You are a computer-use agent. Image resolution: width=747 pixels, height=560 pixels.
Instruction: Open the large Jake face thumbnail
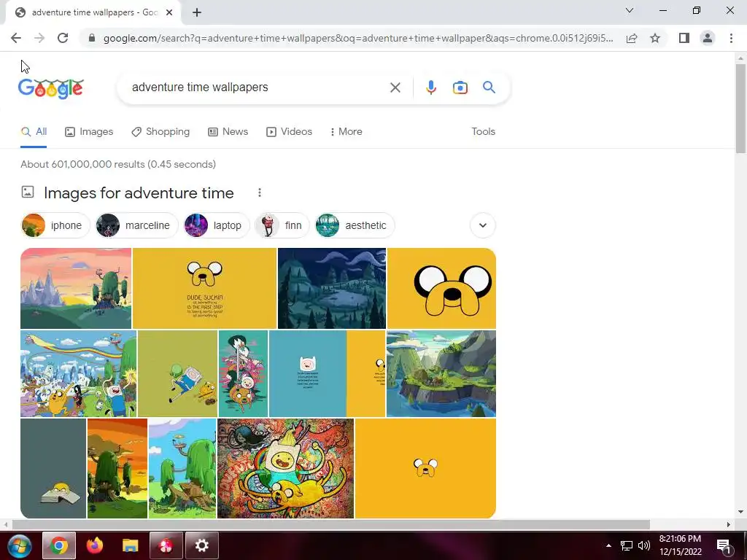pyautogui.click(x=441, y=288)
